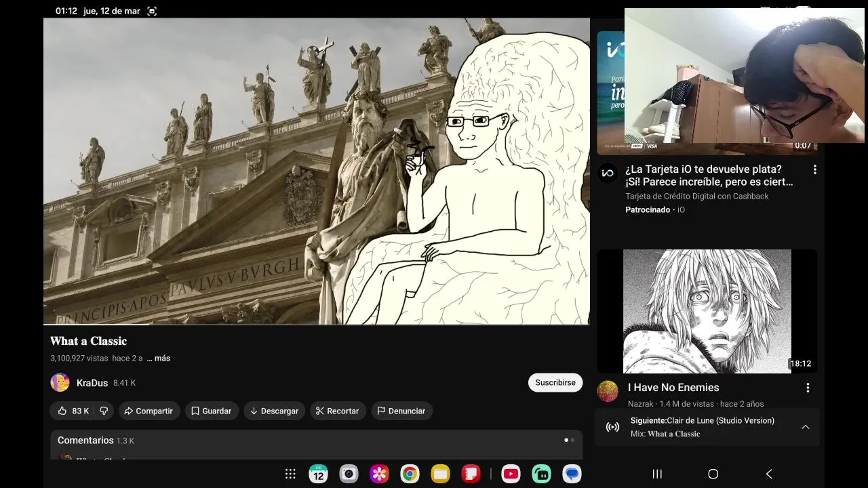
Task: Open 'I Have No Enemies' video thumbnail
Action: pyautogui.click(x=707, y=311)
